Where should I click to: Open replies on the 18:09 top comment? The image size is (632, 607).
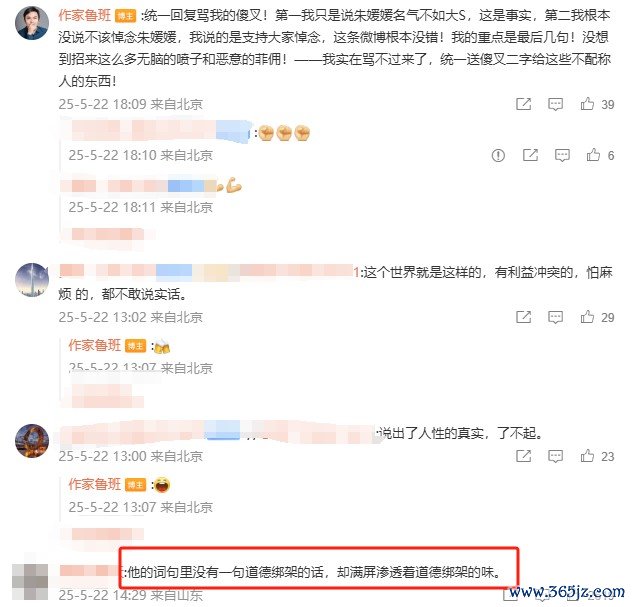(555, 104)
